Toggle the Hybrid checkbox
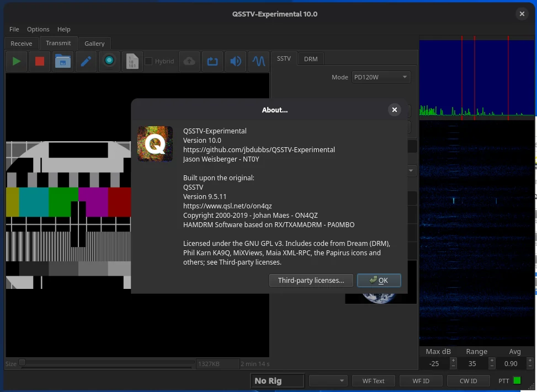 [148, 61]
